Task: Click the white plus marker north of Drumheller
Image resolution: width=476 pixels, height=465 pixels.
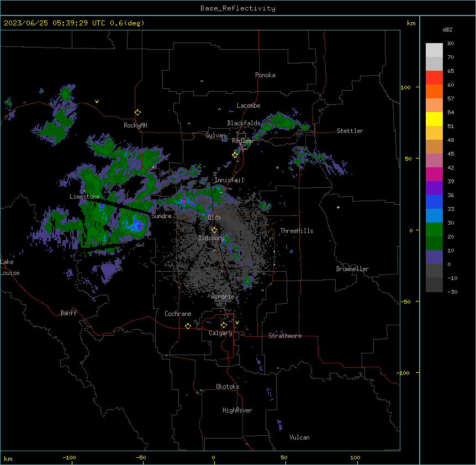Action: 338,207
